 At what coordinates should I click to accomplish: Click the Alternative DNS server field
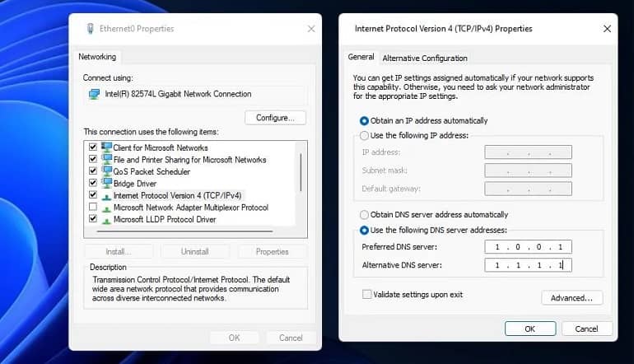(x=528, y=265)
